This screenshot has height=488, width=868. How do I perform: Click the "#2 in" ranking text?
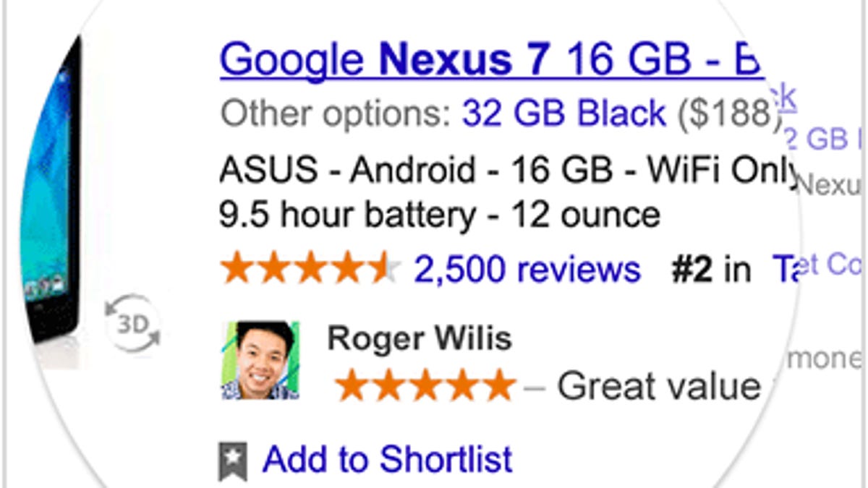click(711, 269)
